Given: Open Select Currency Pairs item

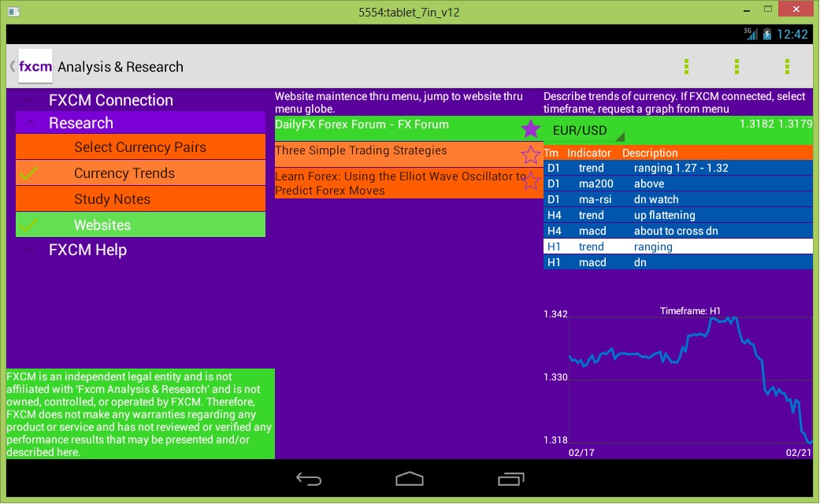Looking at the screenshot, I should coord(141,147).
